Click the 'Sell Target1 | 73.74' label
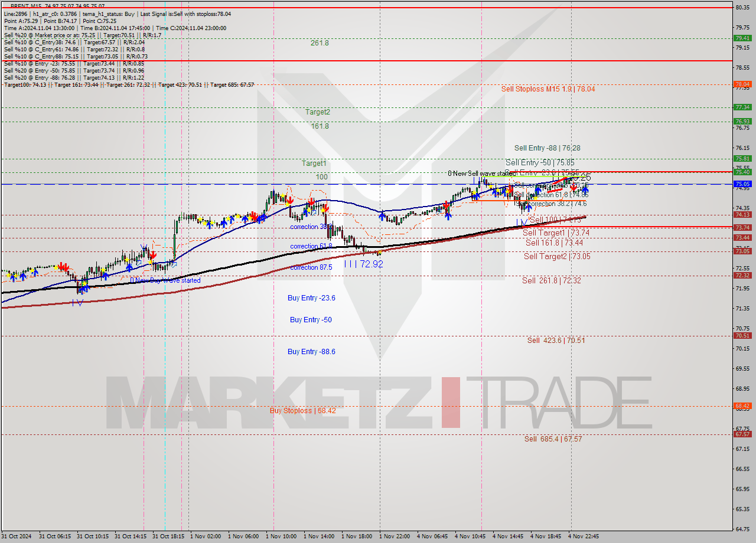 point(556,233)
